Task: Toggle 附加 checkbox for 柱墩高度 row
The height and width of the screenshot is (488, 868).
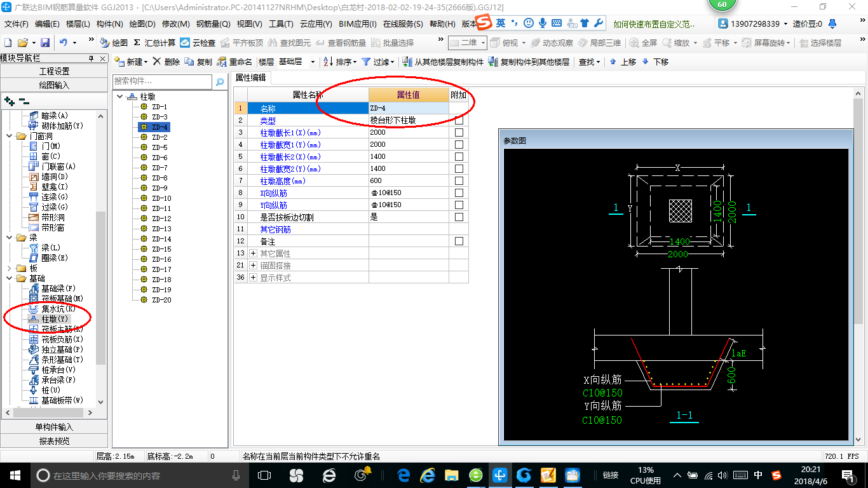Action: (459, 180)
